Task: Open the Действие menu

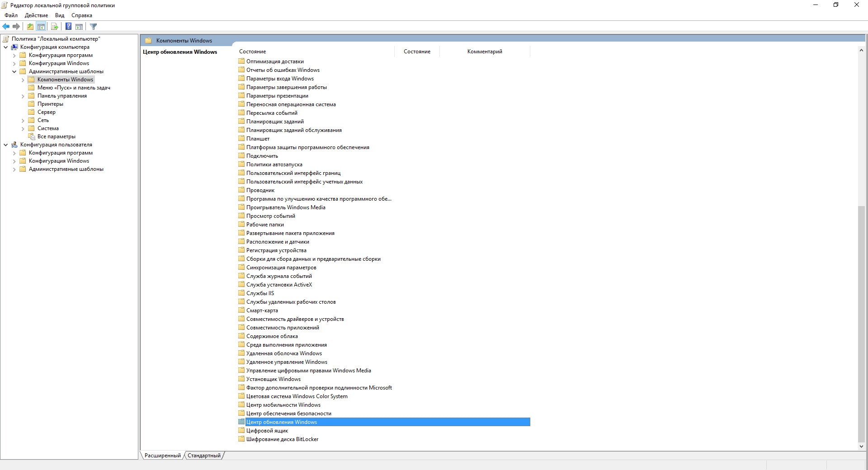Action: click(36, 15)
